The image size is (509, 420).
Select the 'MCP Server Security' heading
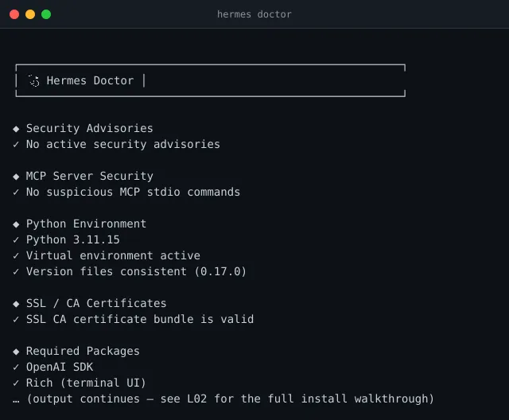[x=90, y=177]
